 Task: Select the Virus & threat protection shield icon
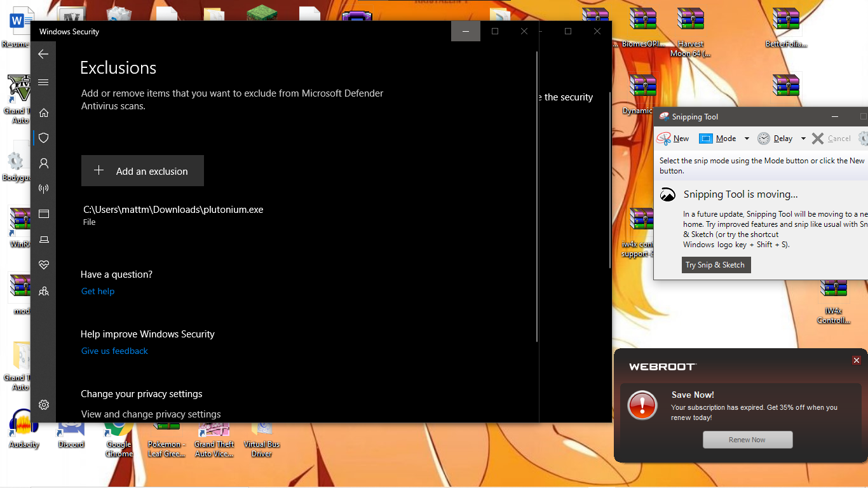pyautogui.click(x=44, y=138)
